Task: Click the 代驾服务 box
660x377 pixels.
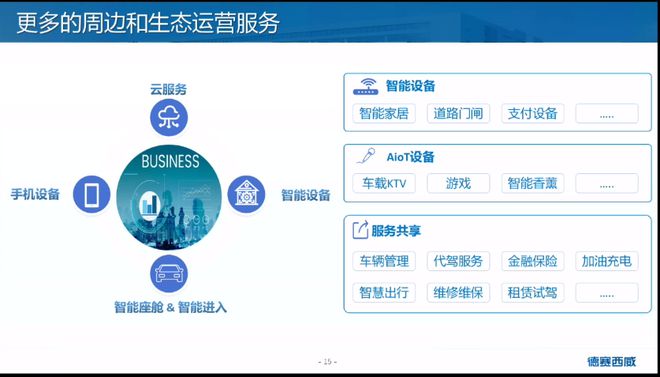Action: [458, 261]
